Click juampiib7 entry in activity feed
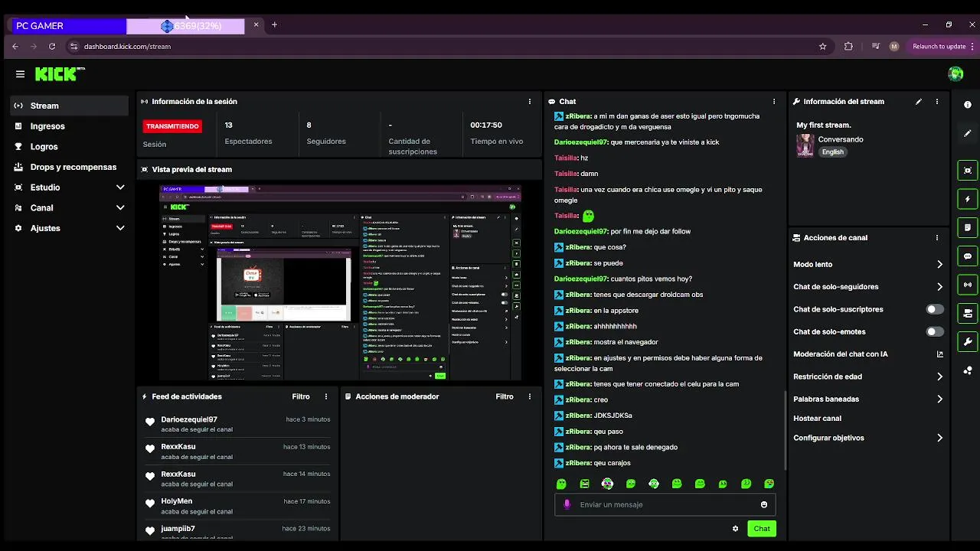 click(x=238, y=532)
